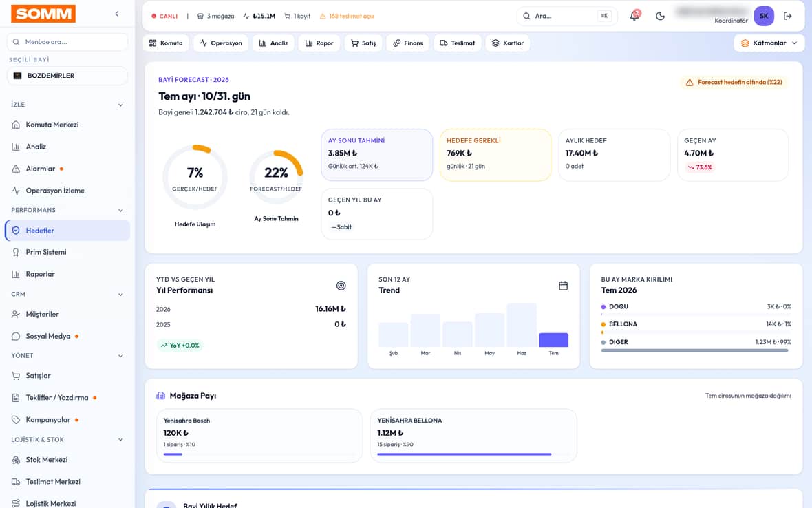The width and height of the screenshot is (812, 508).
Task: Click the target icon in Yıl Performansı card
Action: coord(341,286)
